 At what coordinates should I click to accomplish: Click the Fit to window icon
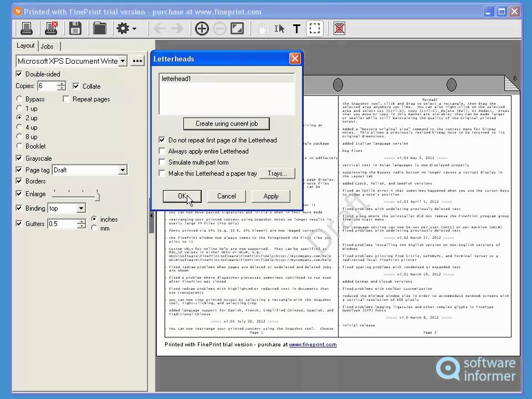point(237,28)
